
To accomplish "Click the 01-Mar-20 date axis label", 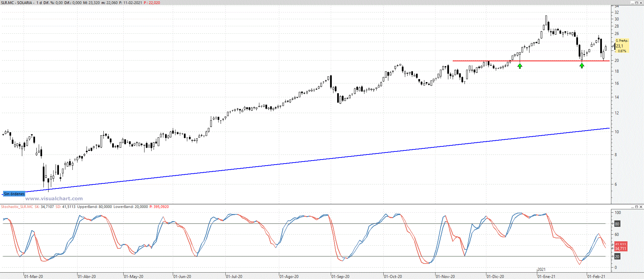I will (34, 277).
